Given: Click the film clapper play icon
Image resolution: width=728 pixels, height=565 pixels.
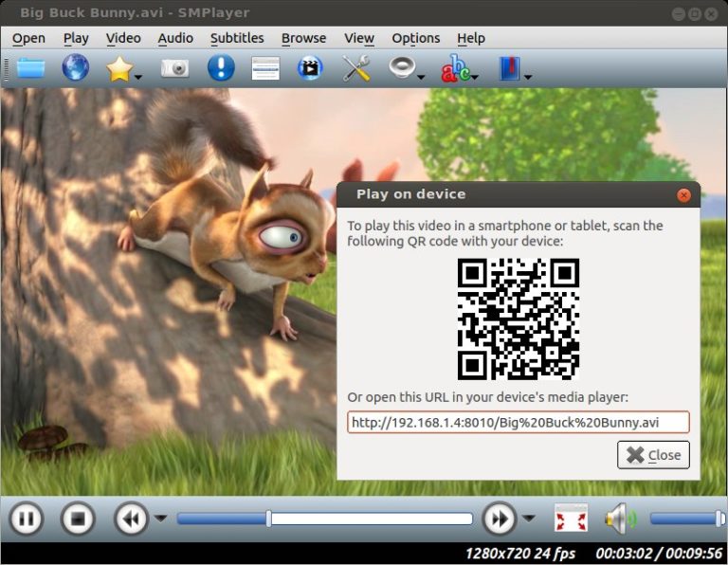Looking at the screenshot, I should click(x=310, y=68).
